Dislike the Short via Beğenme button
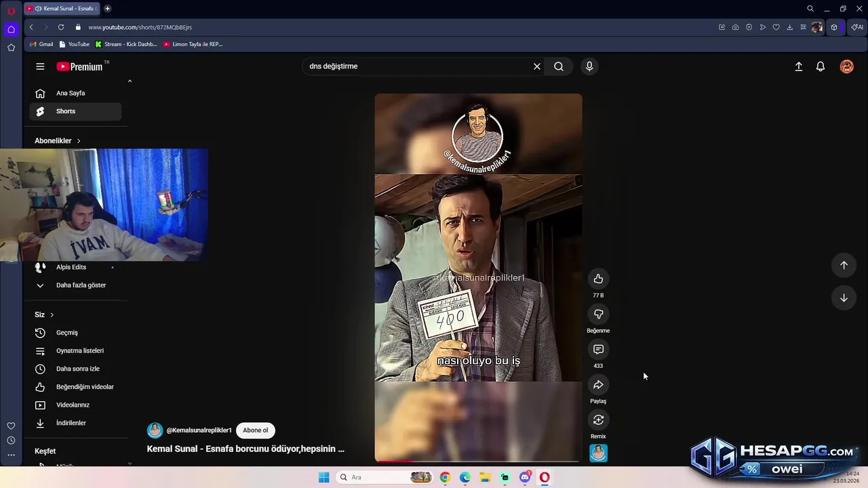The image size is (868, 488). tap(598, 314)
